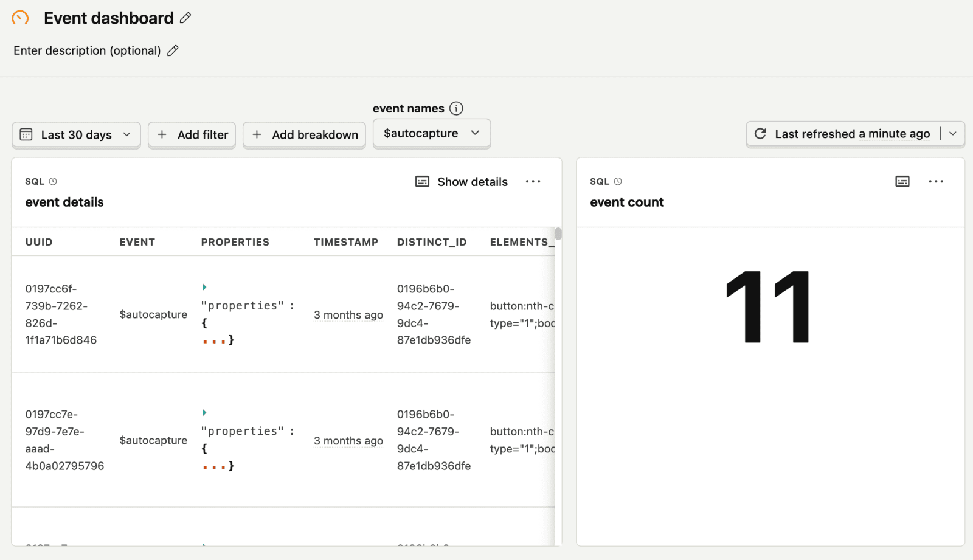Click the distinct ID in the 0197cc6f row
This screenshot has height=560, width=973.
tap(434, 314)
